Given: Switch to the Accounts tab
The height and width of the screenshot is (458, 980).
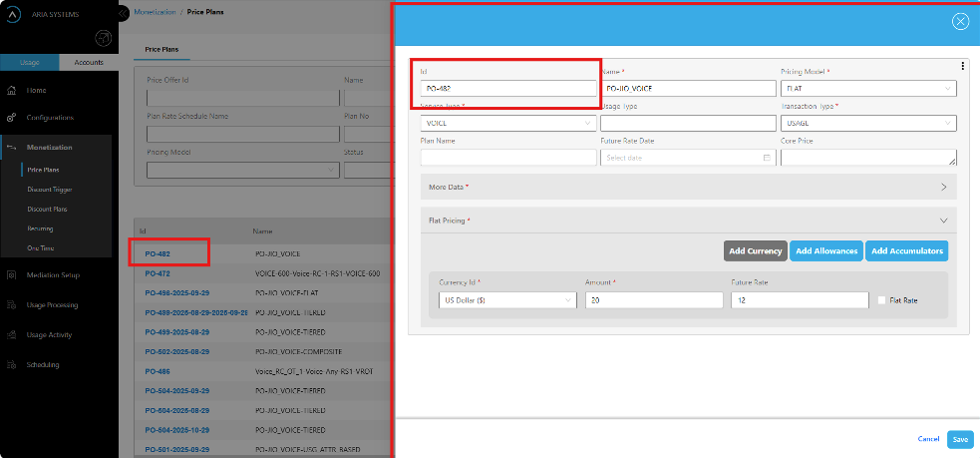Looking at the screenshot, I should point(88,63).
